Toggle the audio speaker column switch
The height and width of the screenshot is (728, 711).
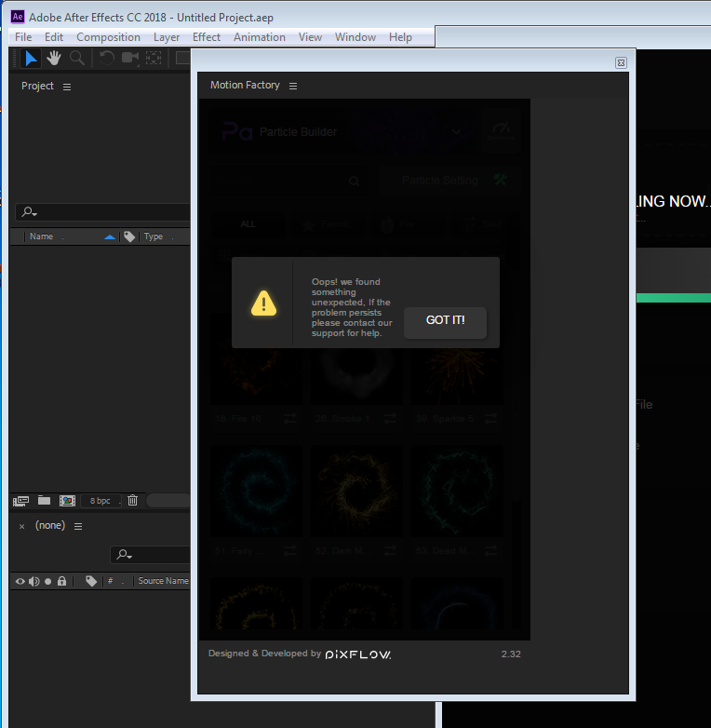pyautogui.click(x=34, y=581)
